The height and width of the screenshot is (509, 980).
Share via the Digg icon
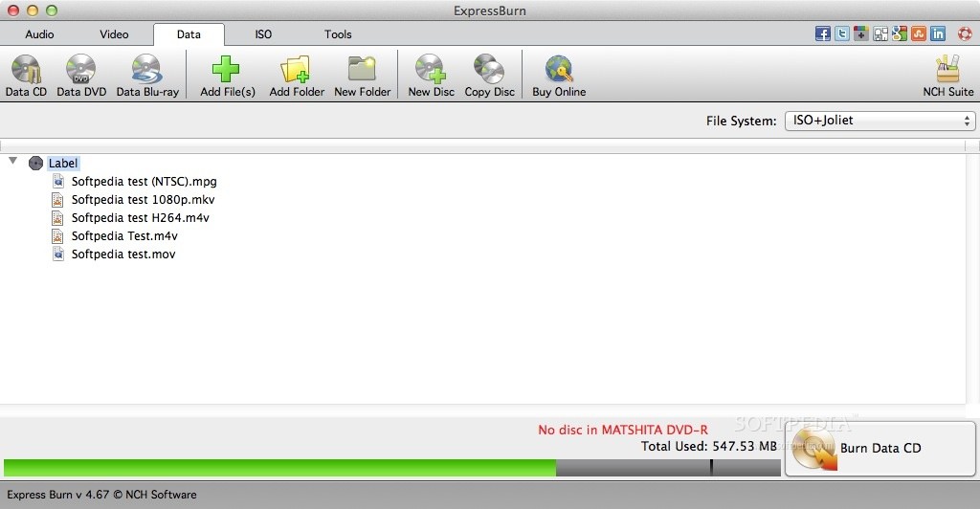tap(880, 33)
